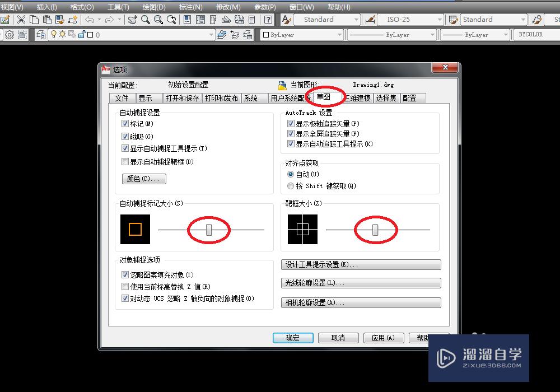Image resolution: width=560 pixels, height=392 pixels.
Task: Open the 工具(T) menu
Action: pos(118,7)
